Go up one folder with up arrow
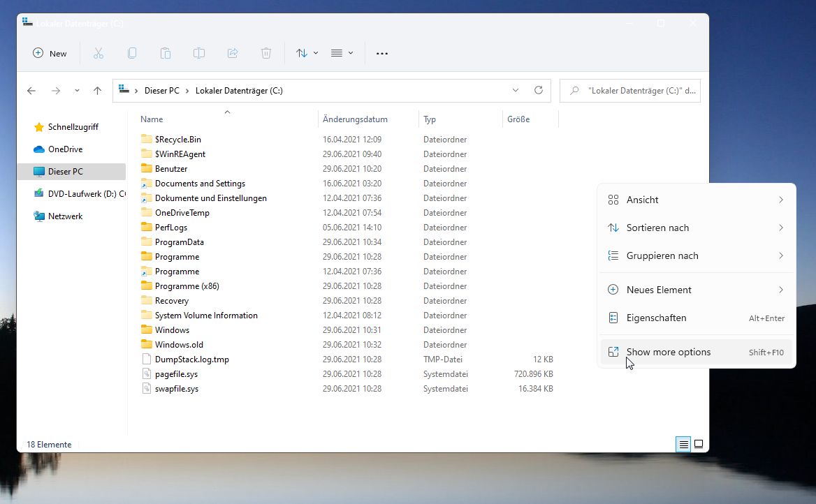The height and width of the screenshot is (504, 816). click(97, 91)
